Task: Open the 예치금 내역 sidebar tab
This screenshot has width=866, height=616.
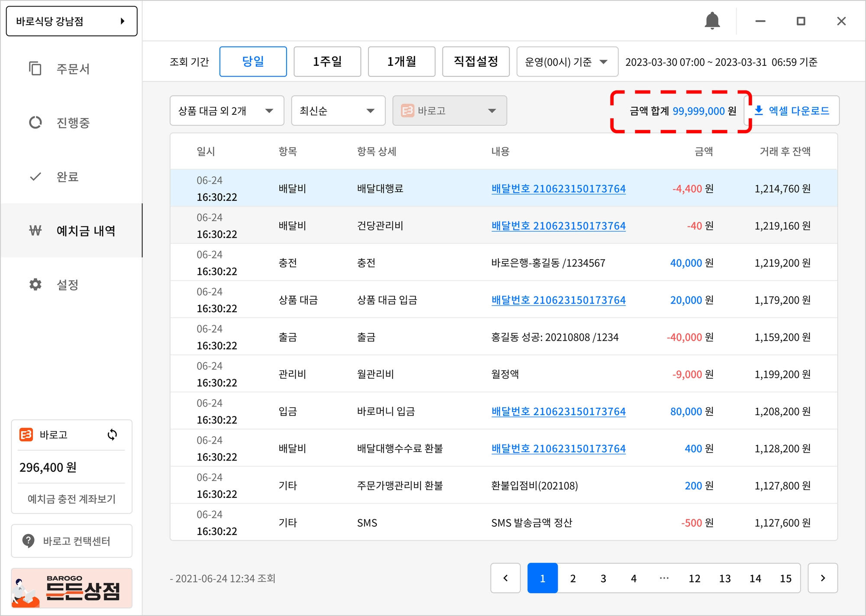Action: (71, 231)
